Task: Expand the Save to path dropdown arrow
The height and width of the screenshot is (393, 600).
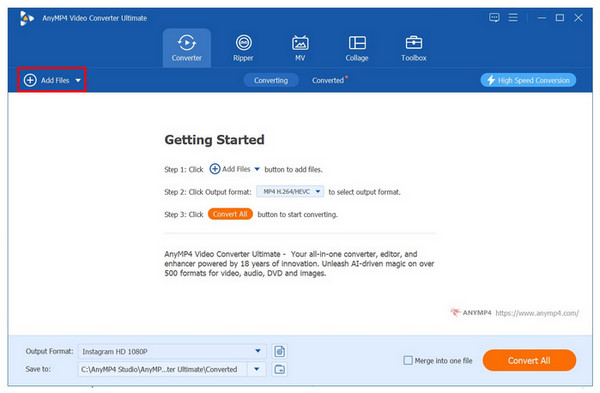Action: [x=257, y=369]
